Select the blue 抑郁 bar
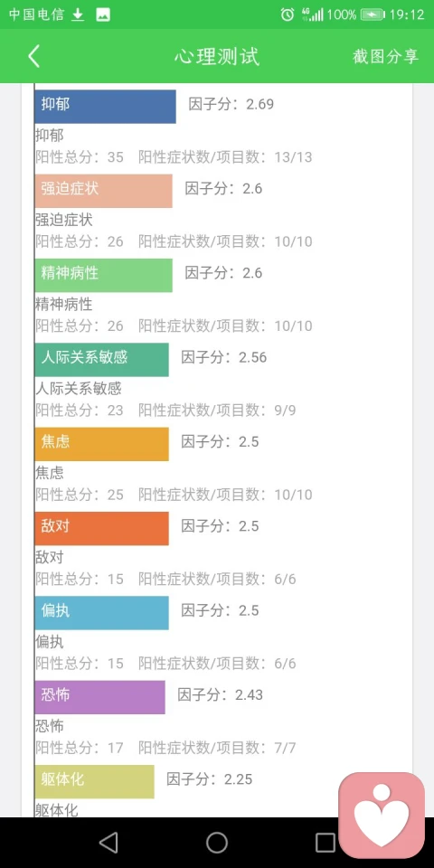434x868 pixels. coord(105,107)
